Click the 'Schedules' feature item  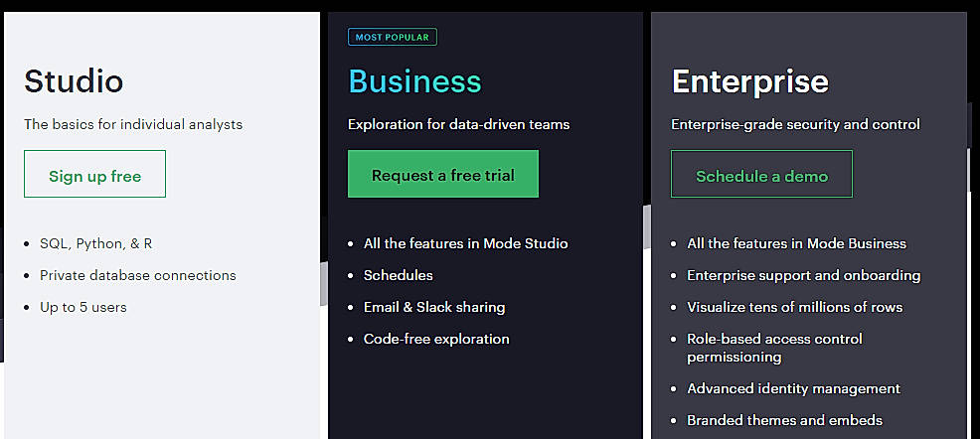(399, 275)
